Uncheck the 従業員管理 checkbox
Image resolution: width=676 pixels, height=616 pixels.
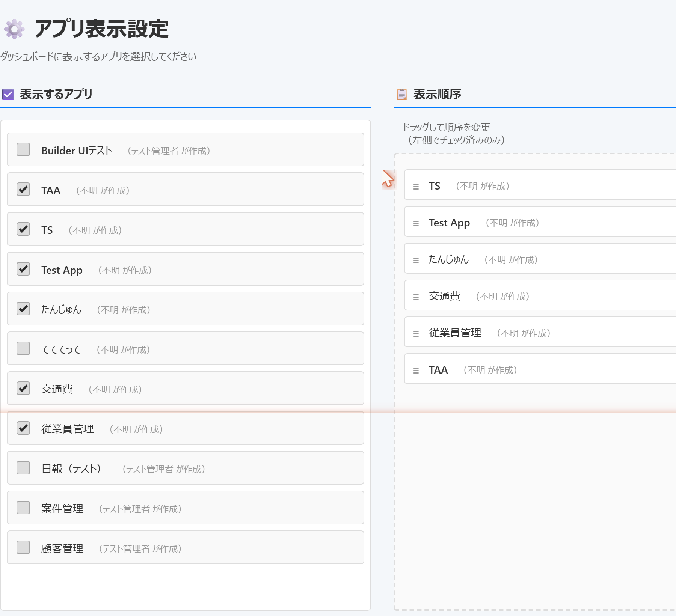click(x=23, y=428)
